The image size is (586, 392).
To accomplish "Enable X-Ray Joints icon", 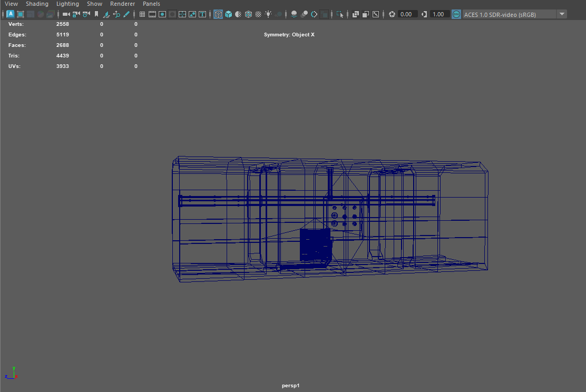I will 376,14.
